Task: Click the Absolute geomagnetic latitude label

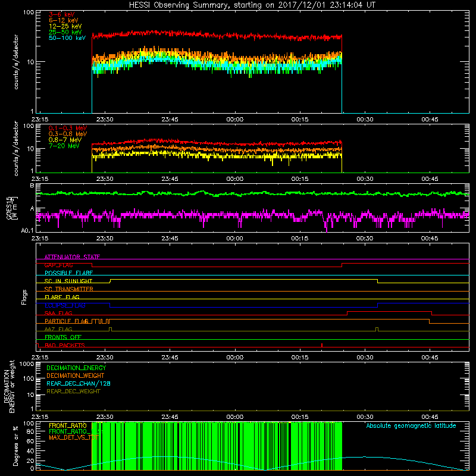Action: [x=411, y=426]
